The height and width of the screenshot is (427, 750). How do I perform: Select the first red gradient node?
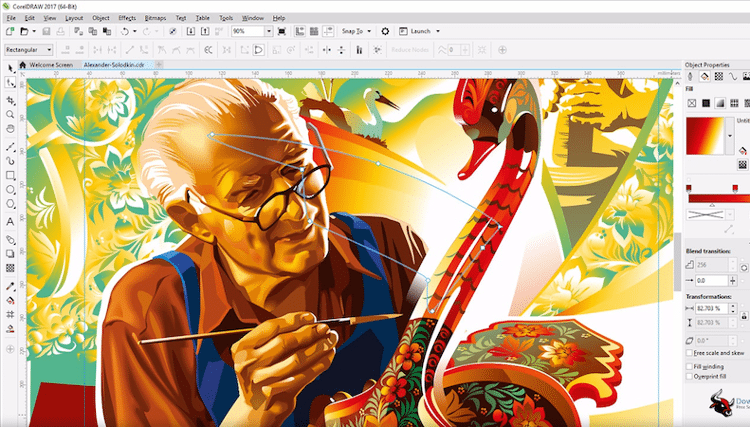click(x=689, y=188)
